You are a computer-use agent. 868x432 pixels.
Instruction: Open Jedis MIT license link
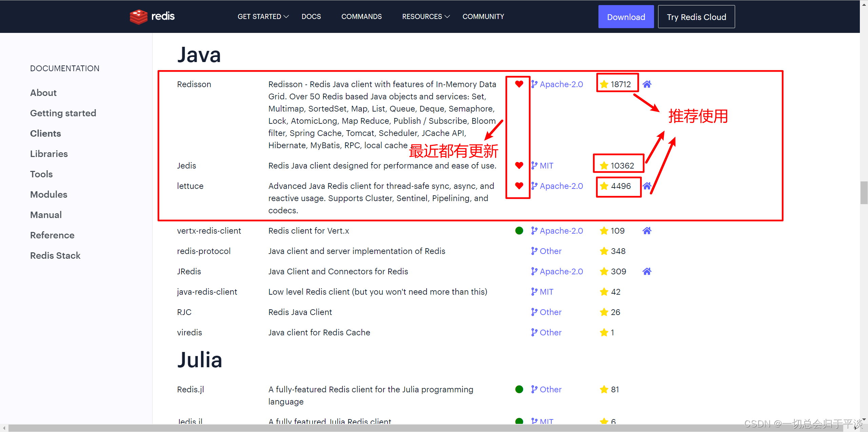tap(546, 166)
